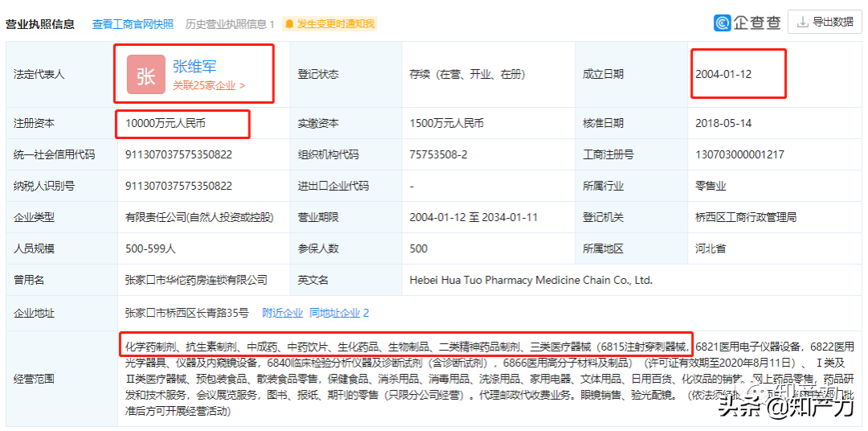Select 统一社会信用代码 value 911307037575350822
Screen dimensions: 868x431
[x=178, y=154]
